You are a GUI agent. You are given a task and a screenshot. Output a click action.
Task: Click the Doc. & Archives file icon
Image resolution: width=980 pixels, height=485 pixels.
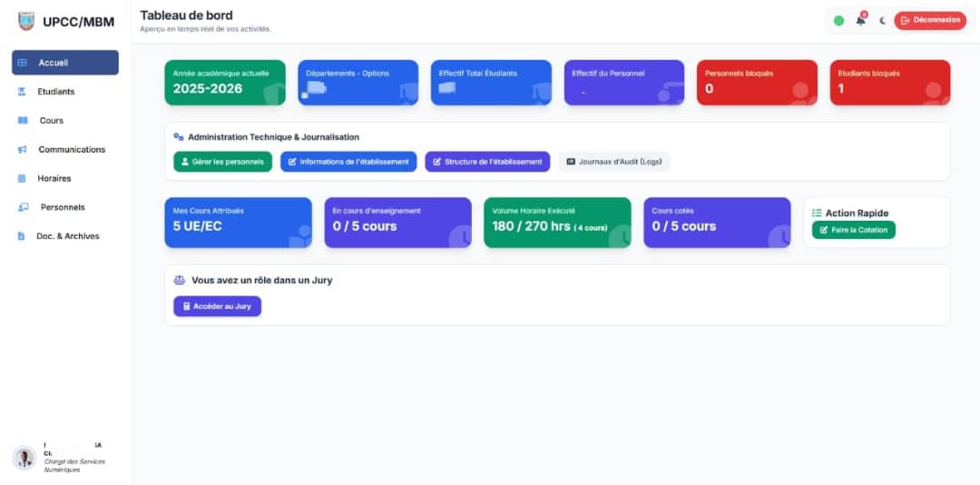[x=21, y=236]
